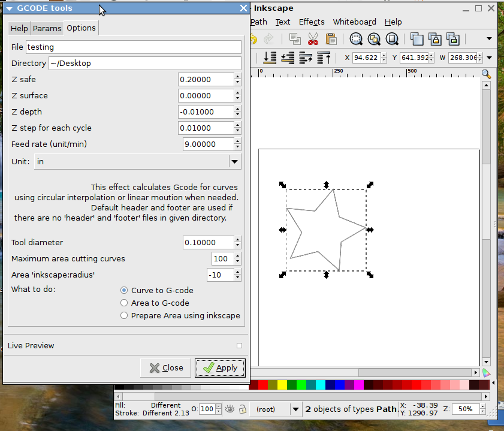Lower selection to bottom icon

270,58
